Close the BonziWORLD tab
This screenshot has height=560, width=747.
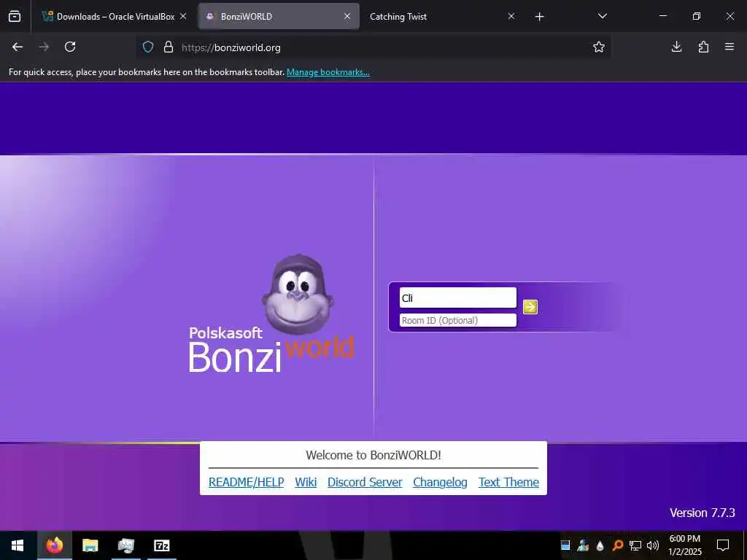[x=347, y=16]
